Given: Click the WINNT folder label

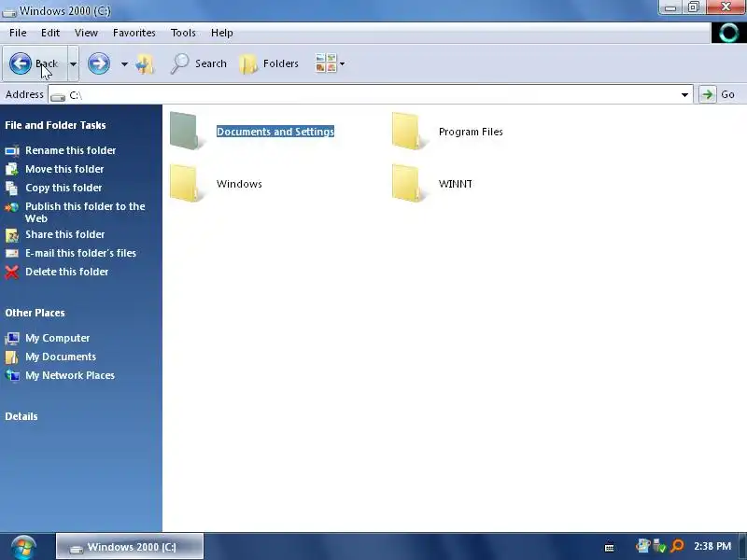Looking at the screenshot, I should 456,184.
